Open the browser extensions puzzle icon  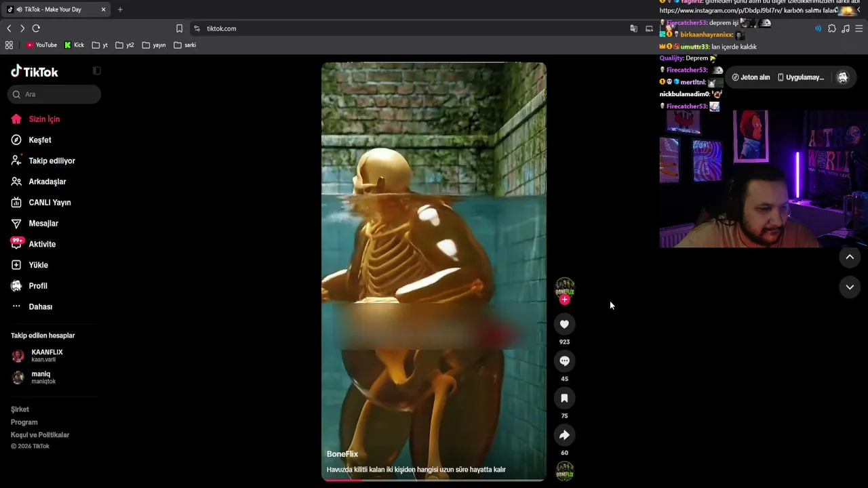(x=832, y=28)
